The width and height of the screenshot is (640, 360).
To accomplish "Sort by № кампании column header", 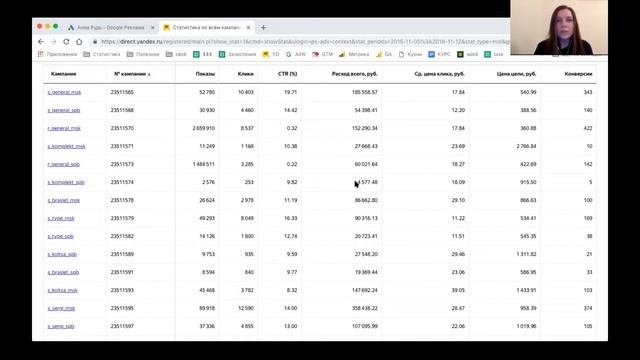I will point(132,74).
